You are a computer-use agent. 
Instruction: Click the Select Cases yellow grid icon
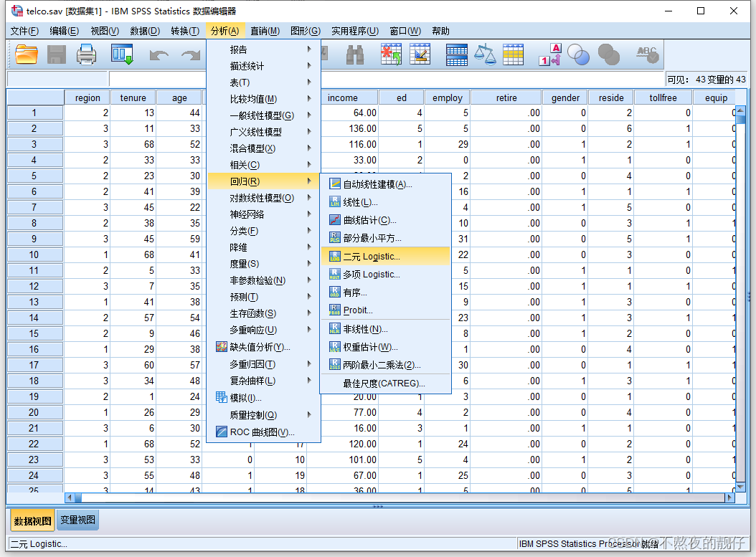coord(513,54)
